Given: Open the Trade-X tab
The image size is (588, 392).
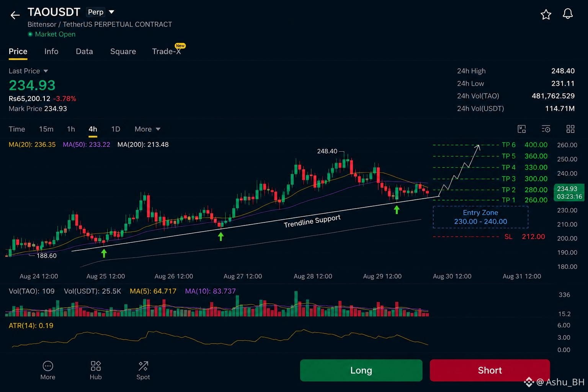Looking at the screenshot, I should point(167,51).
